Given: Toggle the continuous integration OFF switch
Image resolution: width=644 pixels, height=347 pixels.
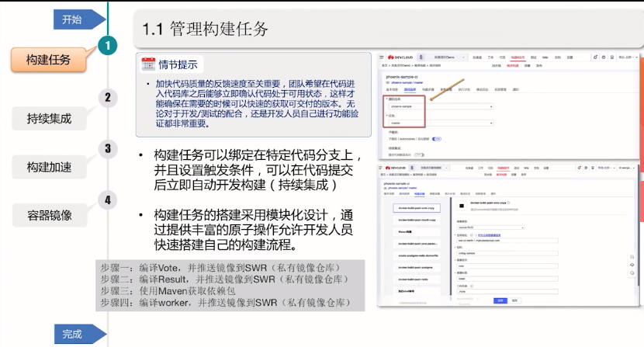Looking at the screenshot, I should (419, 155).
